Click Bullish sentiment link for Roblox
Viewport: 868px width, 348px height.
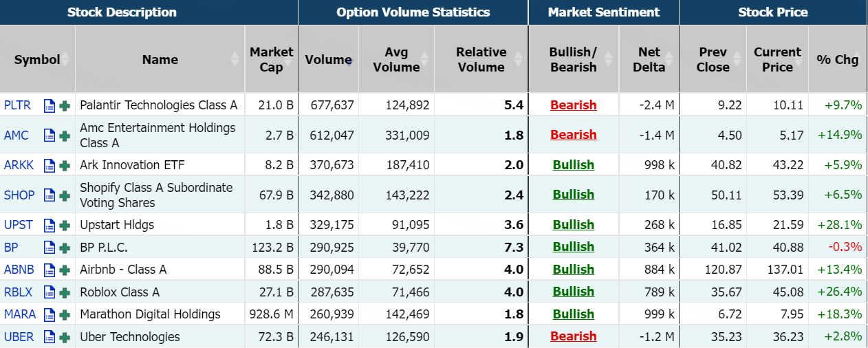point(574,292)
